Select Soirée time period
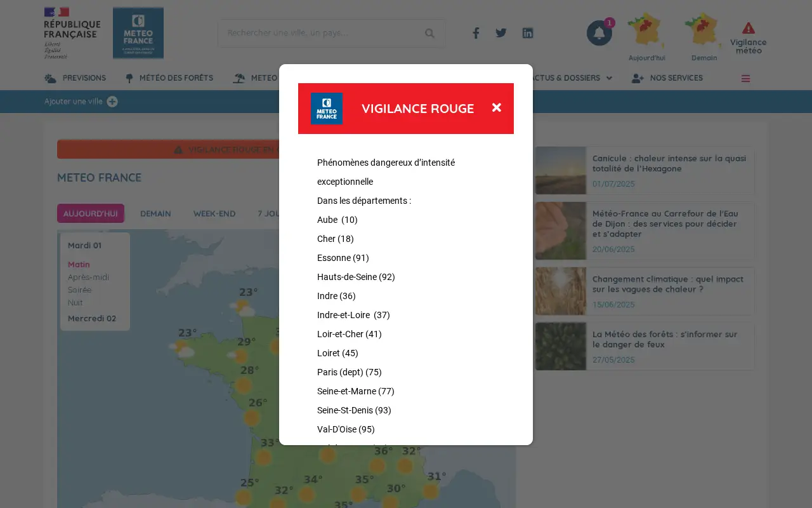 click(x=79, y=290)
